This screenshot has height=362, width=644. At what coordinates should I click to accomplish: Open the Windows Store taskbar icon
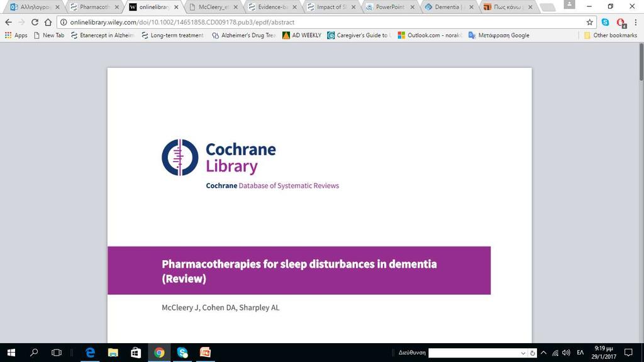136,353
